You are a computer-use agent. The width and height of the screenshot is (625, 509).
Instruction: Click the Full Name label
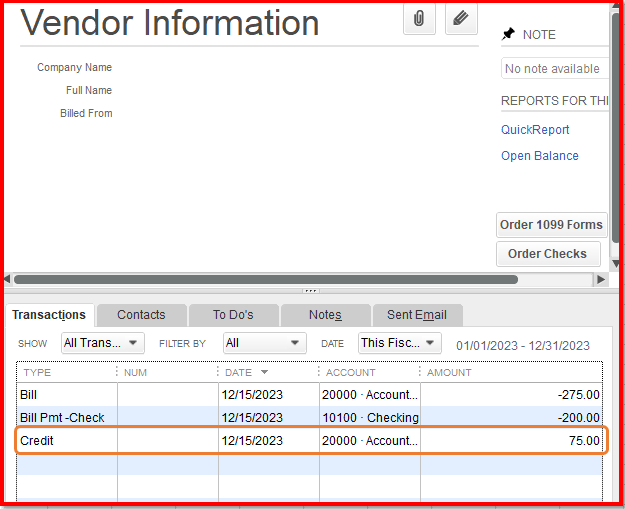coord(89,90)
